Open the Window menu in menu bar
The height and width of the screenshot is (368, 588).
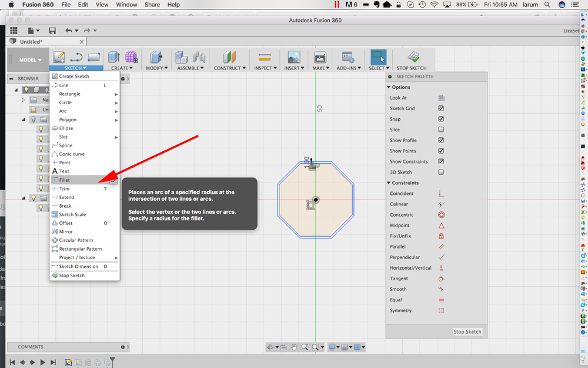click(126, 5)
